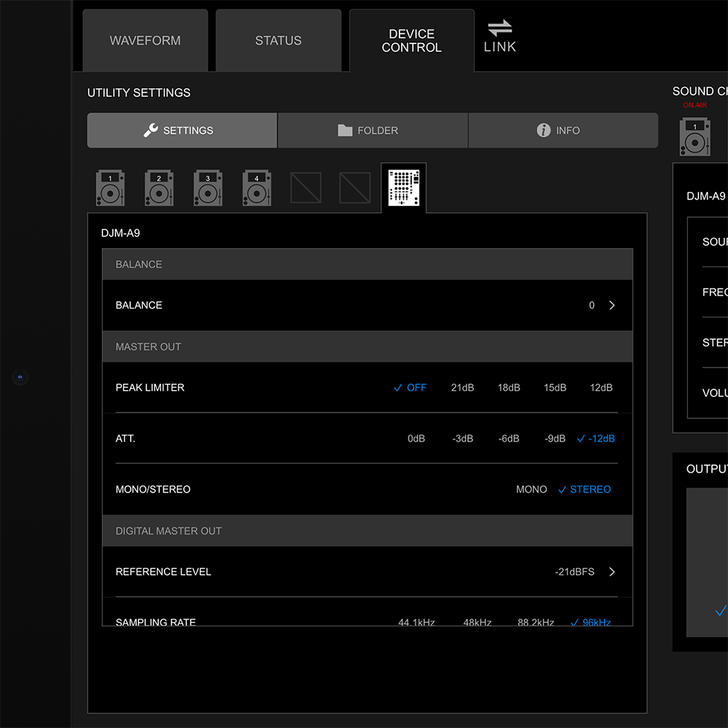Open the WAVEFORM tab
This screenshot has height=728, width=728.
[x=145, y=41]
